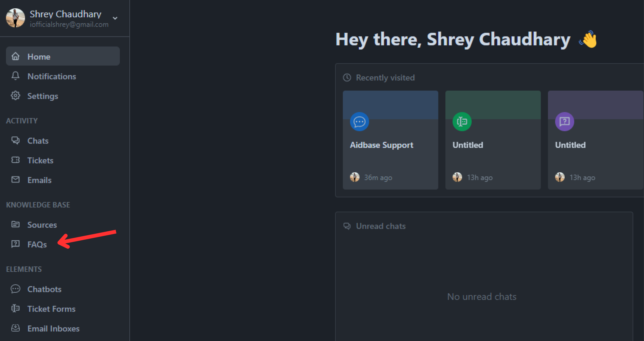Click the Tickets icon in sidebar
The height and width of the screenshot is (341, 644).
pyautogui.click(x=15, y=160)
